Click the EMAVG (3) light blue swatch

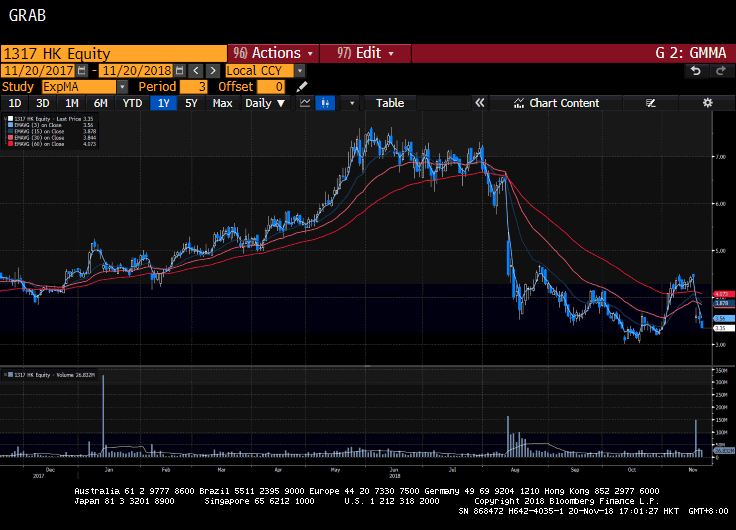click(x=10, y=125)
